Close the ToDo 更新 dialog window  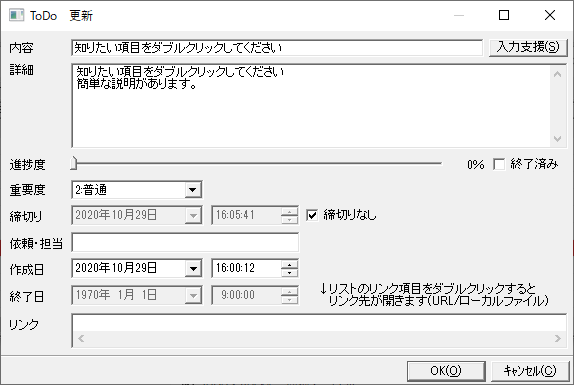click(x=550, y=15)
